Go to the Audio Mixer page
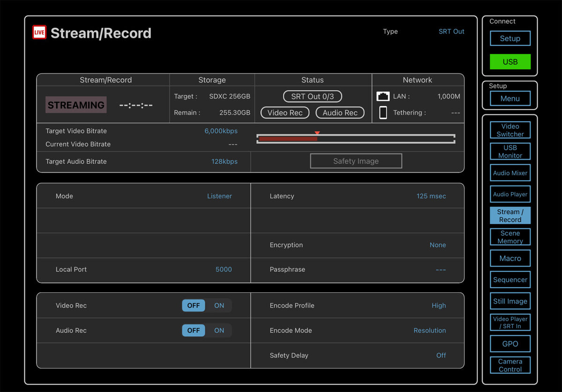The image size is (562, 392). click(x=510, y=173)
